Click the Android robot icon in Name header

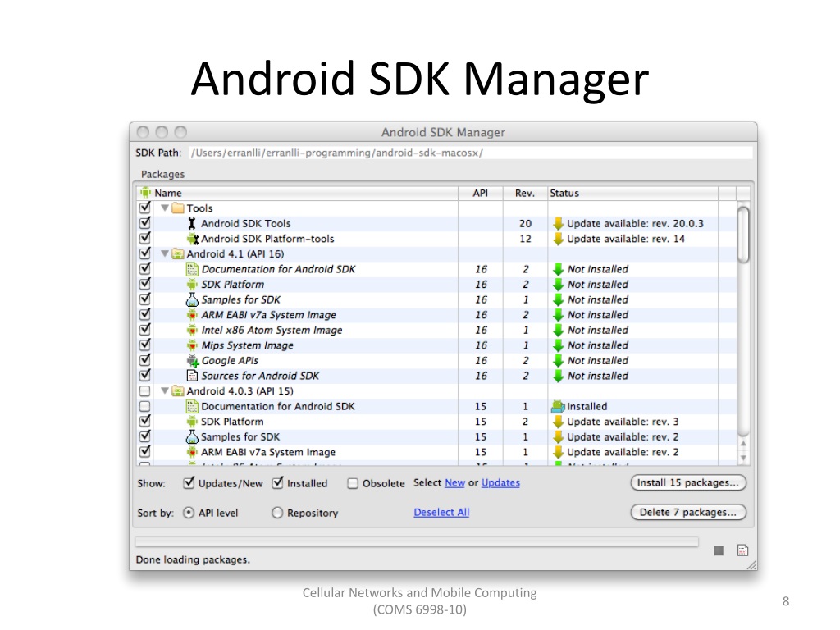(145, 192)
